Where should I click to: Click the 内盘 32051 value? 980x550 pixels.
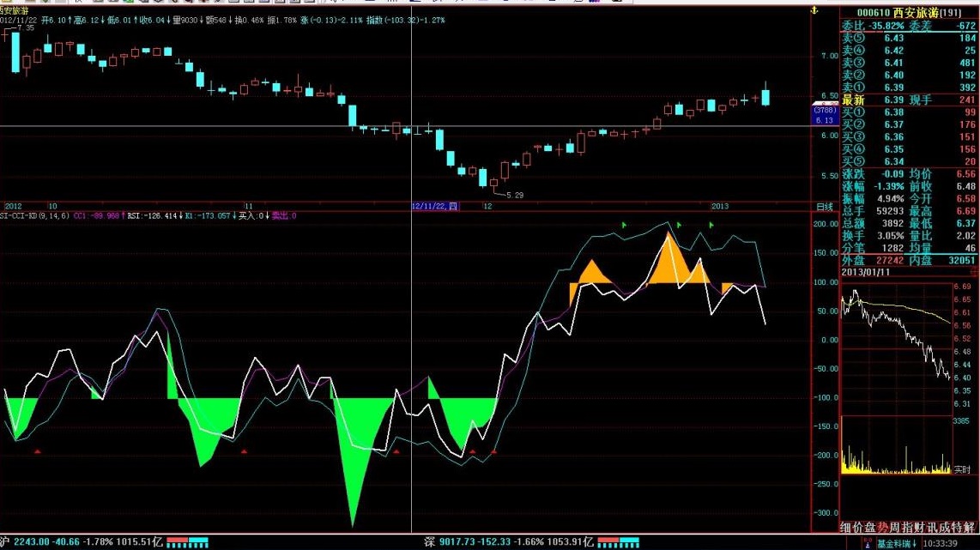pyautogui.click(x=962, y=260)
